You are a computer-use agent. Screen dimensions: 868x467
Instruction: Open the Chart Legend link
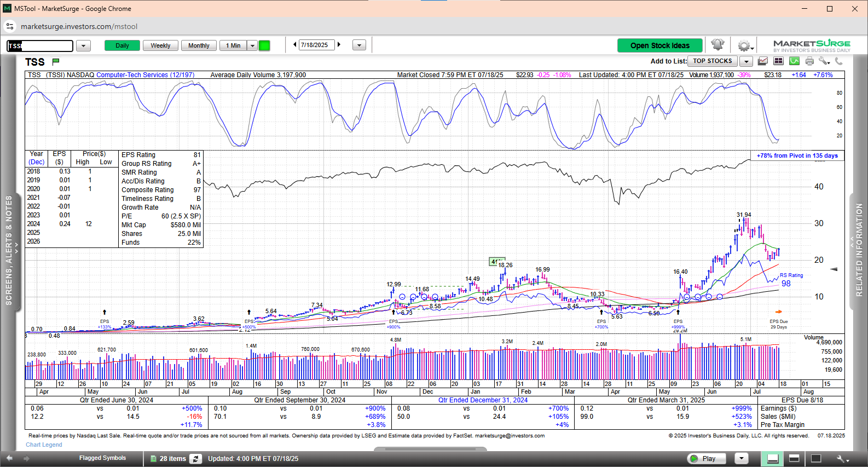44,445
